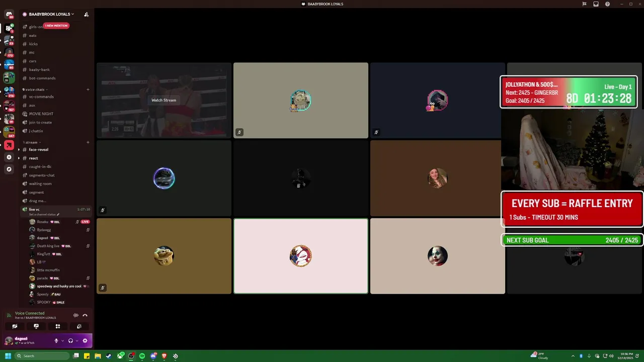
Task: Turn on camera in voice panel
Action: pyautogui.click(x=15, y=326)
